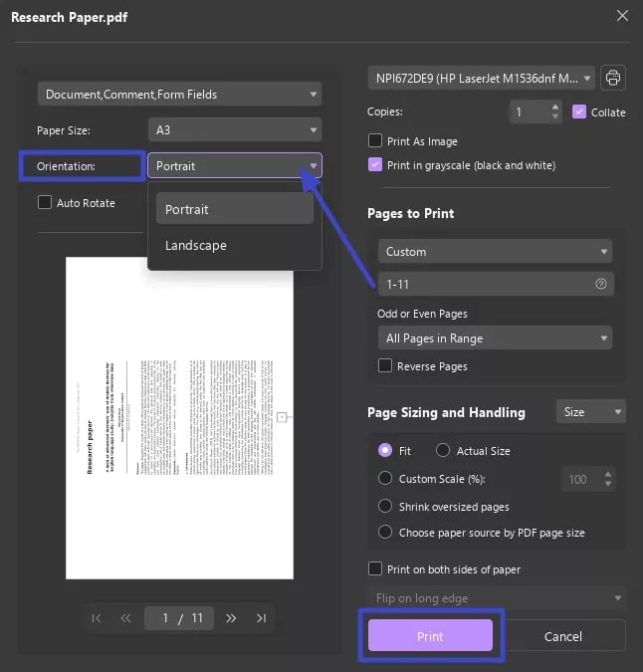
Task: Enable the Auto Rotate checkbox
Action: (45, 203)
